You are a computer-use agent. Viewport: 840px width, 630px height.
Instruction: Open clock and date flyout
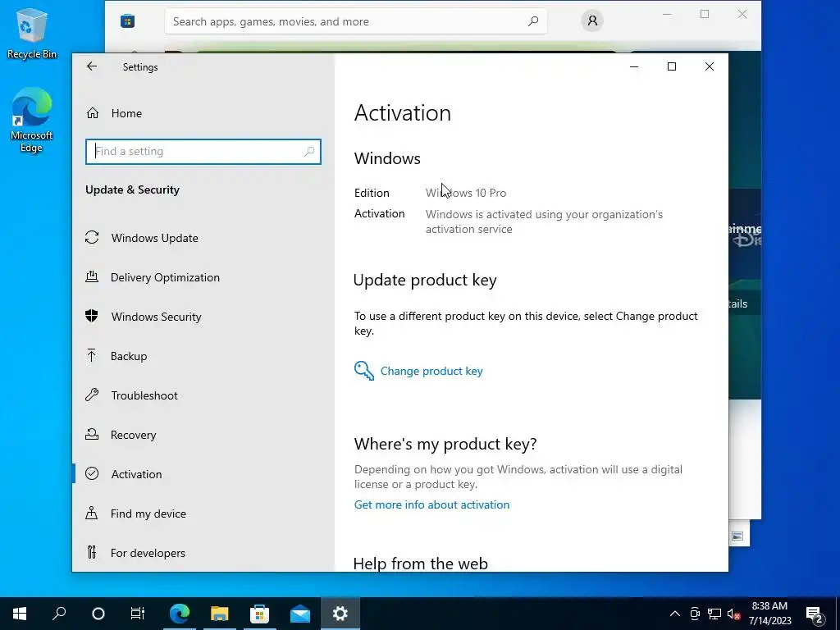[x=769, y=614]
